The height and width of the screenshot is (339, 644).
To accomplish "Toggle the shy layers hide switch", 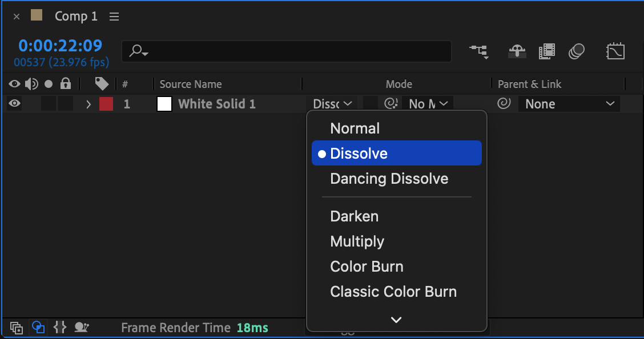I will tap(517, 52).
